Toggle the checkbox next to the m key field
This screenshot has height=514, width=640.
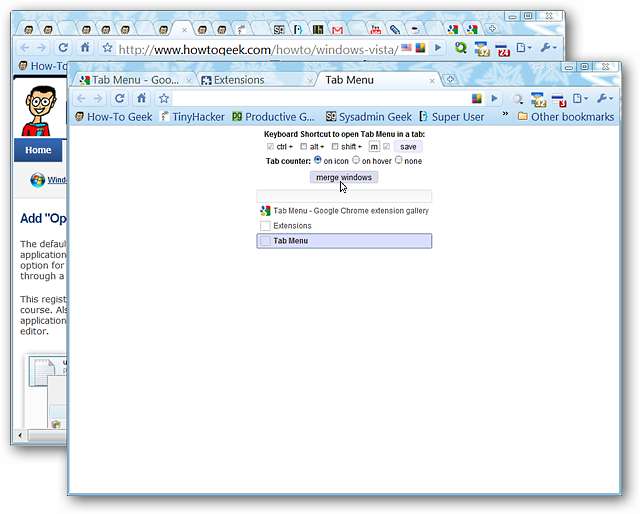386,146
